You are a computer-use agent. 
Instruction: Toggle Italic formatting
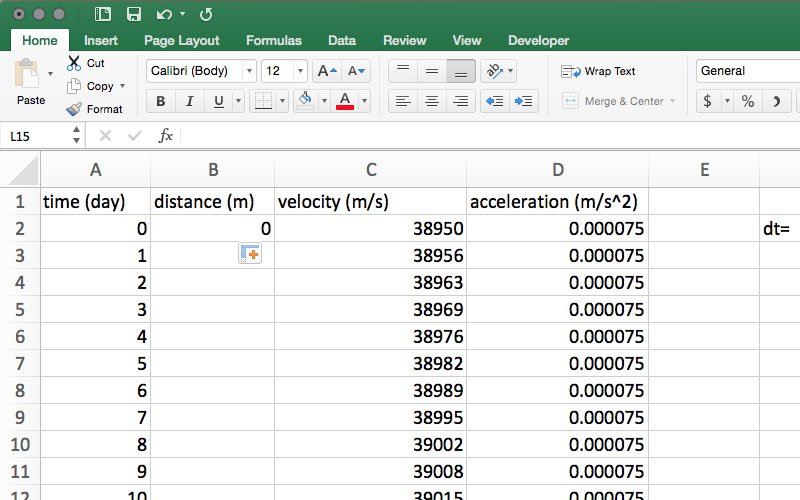[x=189, y=101]
